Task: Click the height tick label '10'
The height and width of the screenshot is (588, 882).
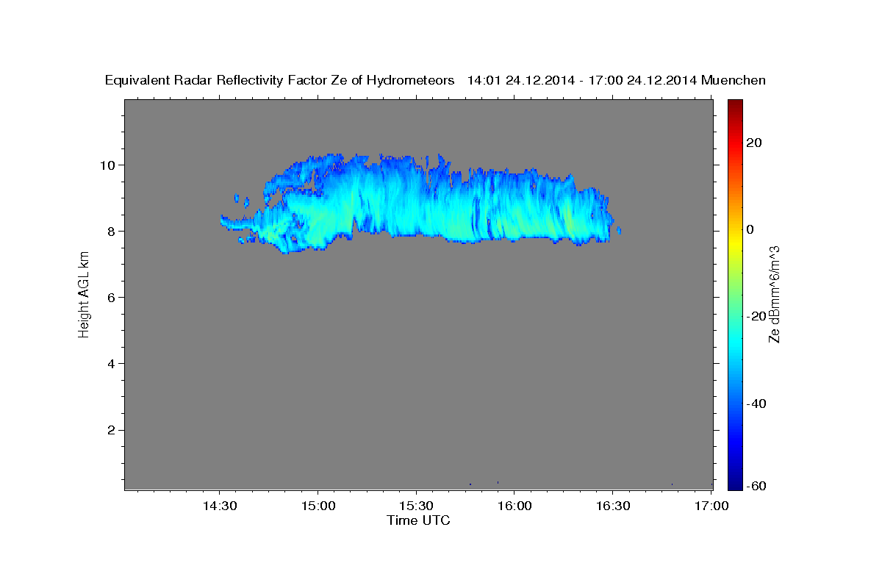Action: [107, 165]
